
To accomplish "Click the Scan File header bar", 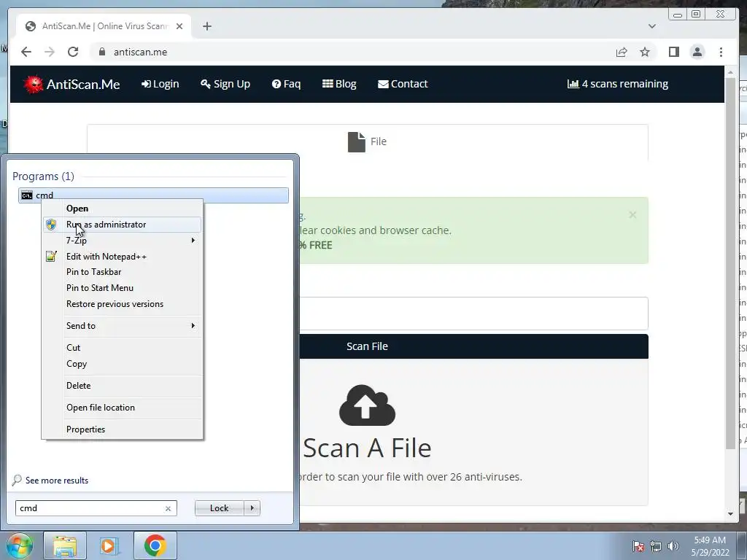I will coord(368,346).
